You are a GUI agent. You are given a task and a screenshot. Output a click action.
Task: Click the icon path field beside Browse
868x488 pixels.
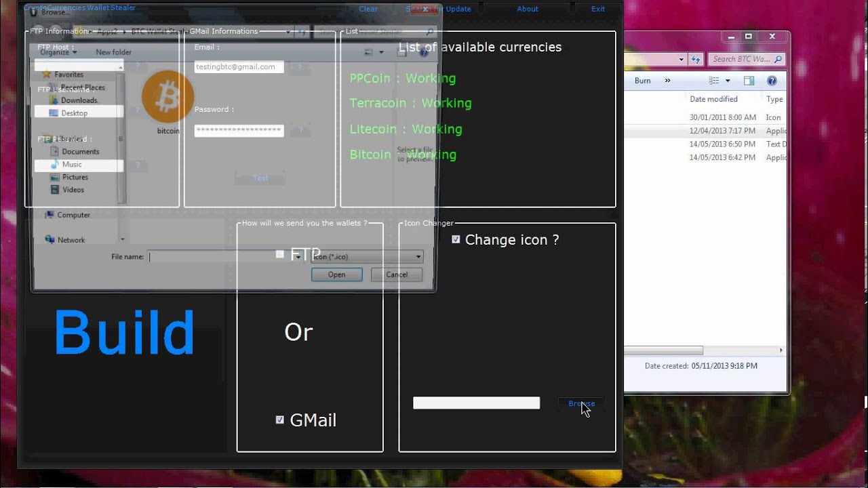(476, 403)
